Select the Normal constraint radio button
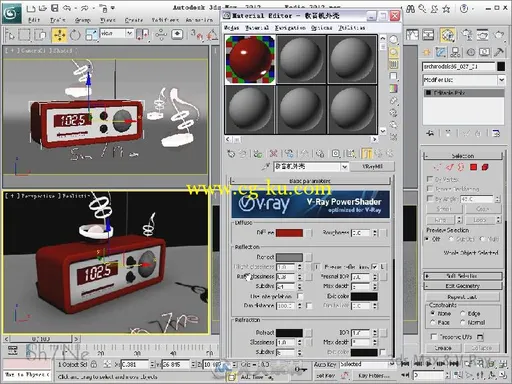 click(463, 322)
